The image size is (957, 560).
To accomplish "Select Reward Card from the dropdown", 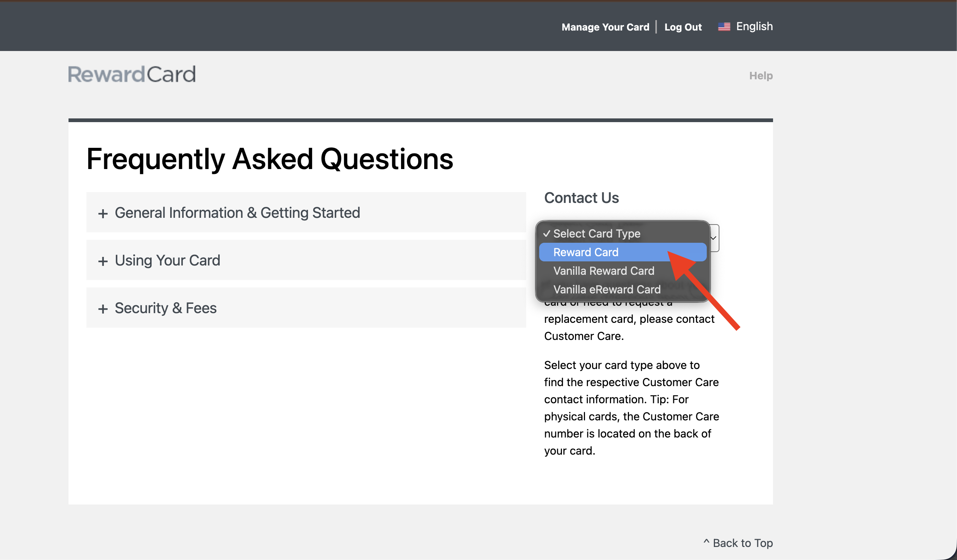I will [623, 252].
